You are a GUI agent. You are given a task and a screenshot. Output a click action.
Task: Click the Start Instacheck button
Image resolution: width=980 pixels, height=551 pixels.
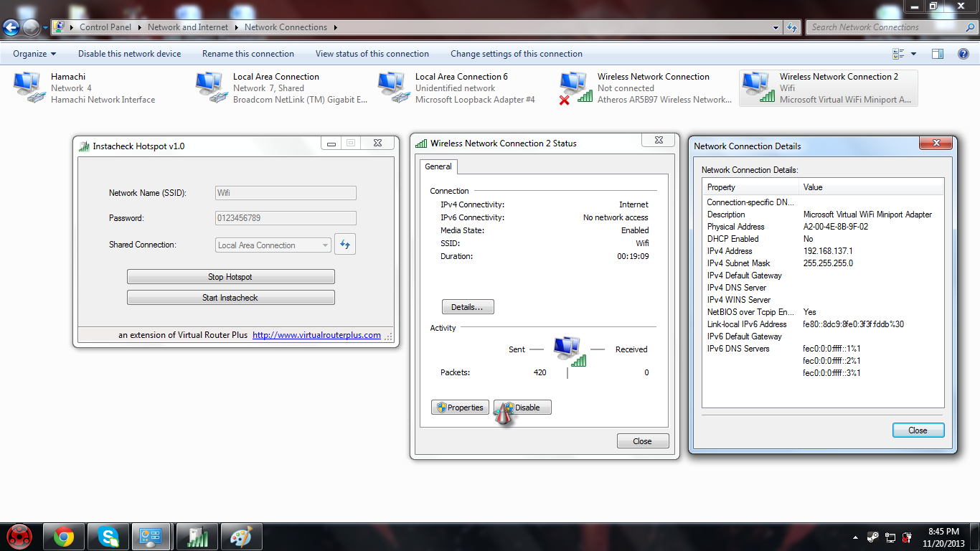click(230, 298)
